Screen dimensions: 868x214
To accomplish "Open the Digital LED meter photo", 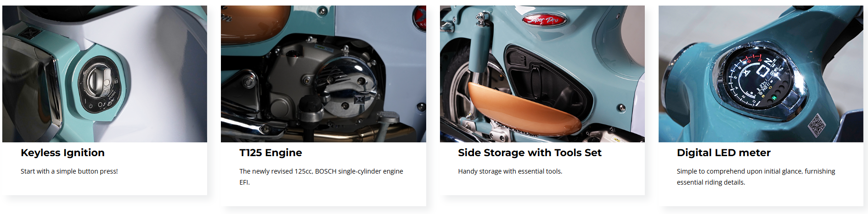I will coord(761,74).
